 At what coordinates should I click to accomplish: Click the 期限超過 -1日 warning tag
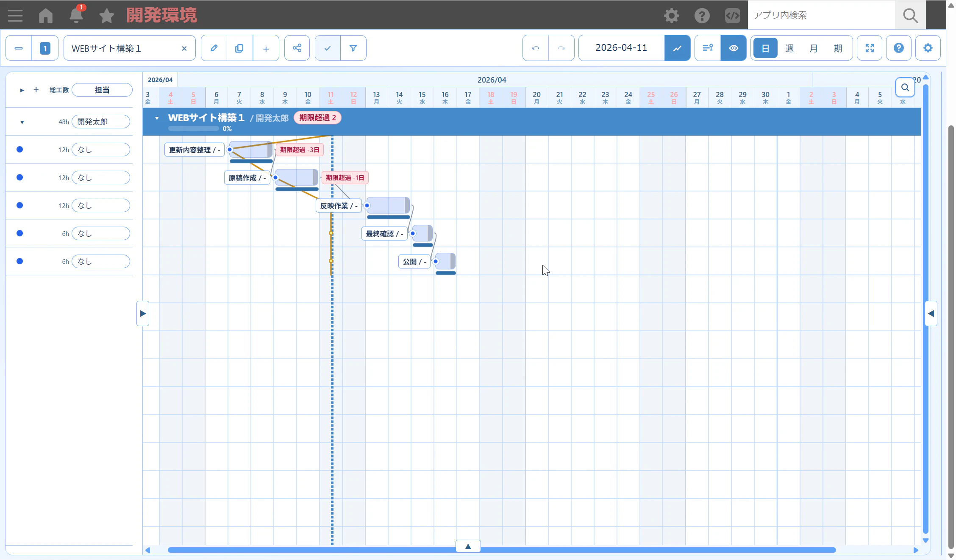coord(345,178)
